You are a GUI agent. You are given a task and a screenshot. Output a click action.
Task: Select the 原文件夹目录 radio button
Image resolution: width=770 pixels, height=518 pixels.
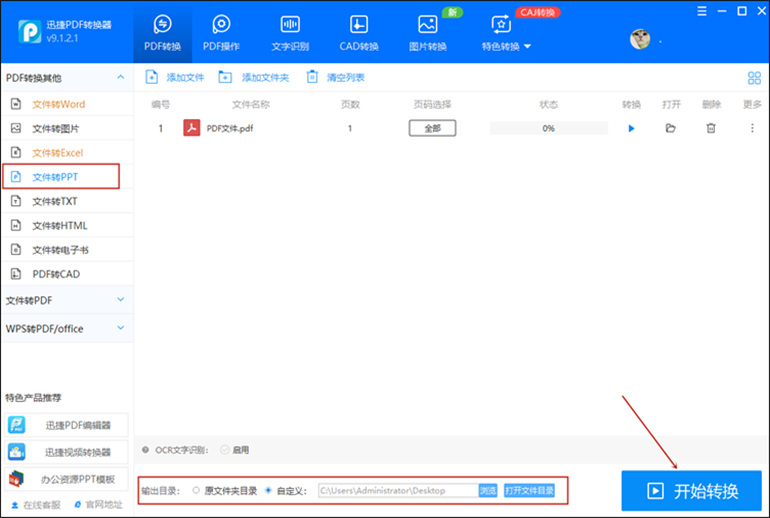pos(196,490)
